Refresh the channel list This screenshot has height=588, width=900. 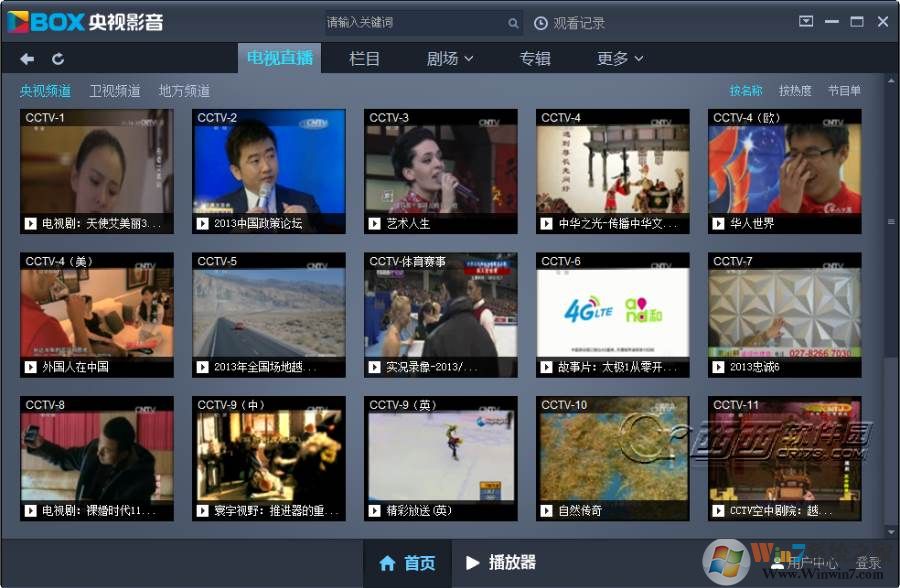(x=58, y=58)
